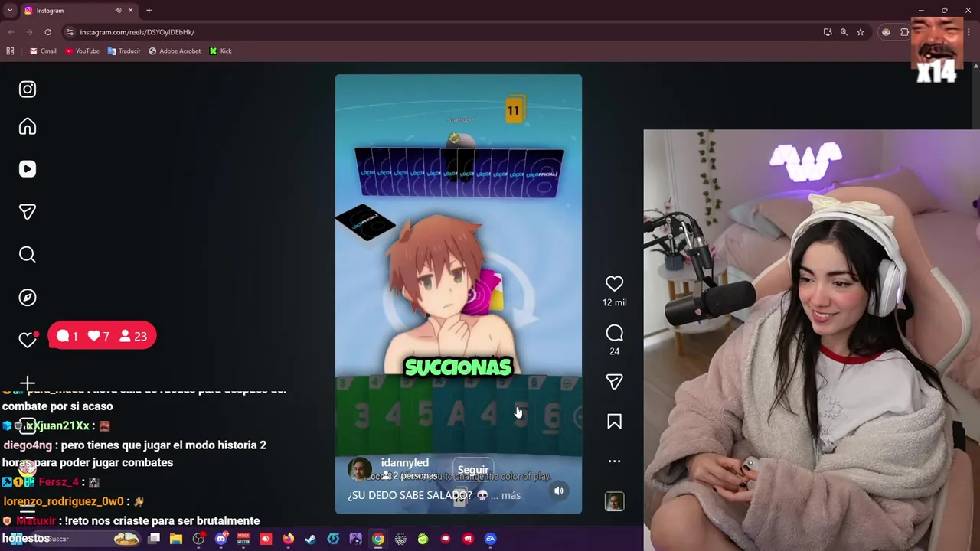
Task: Open the Reels section in sidebar
Action: pos(28,169)
